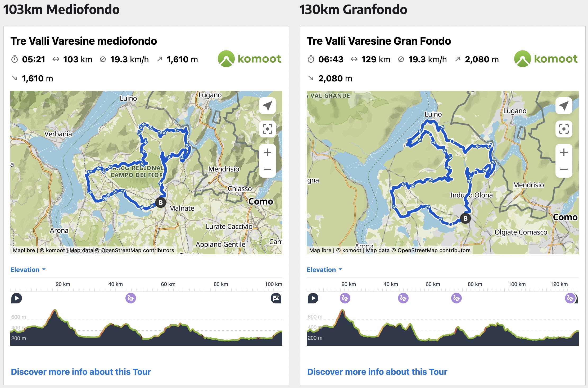Click start marker on Mediofondo elevation profile
The width and height of the screenshot is (588, 388).
tap(17, 298)
